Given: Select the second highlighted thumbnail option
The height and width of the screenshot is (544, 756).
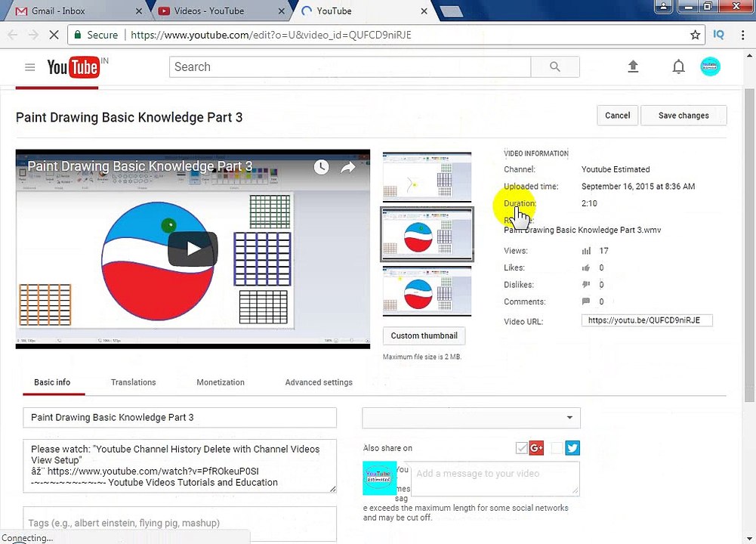Looking at the screenshot, I should (427, 234).
